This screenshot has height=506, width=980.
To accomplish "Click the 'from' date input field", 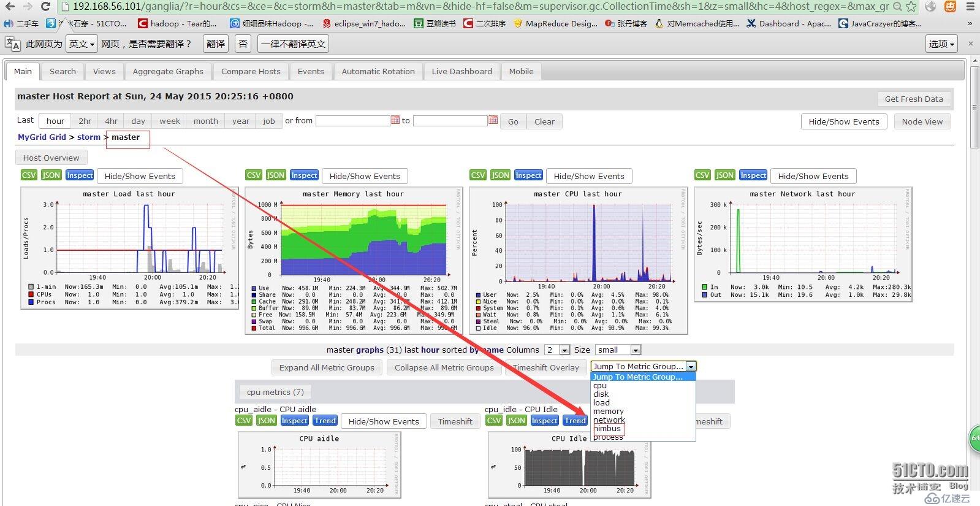I will [x=352, y=121].
